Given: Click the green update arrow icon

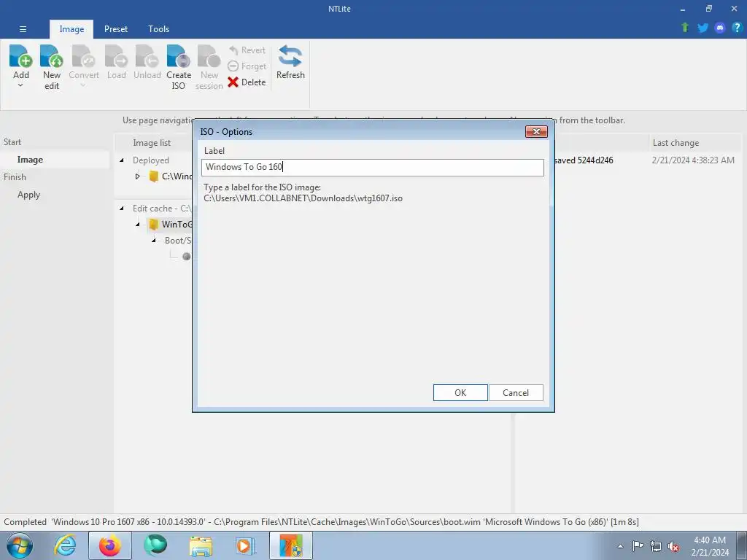Looking at the screenshot, I should coord(685,28).
